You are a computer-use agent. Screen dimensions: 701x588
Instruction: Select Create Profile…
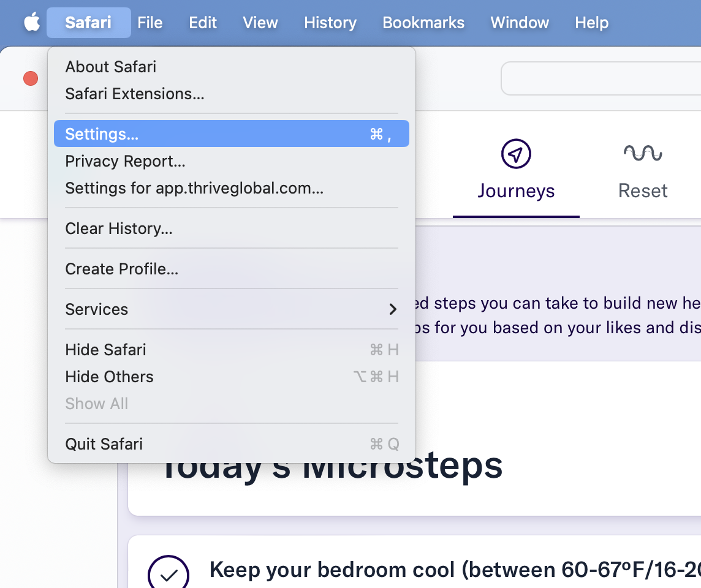point(232,269)
